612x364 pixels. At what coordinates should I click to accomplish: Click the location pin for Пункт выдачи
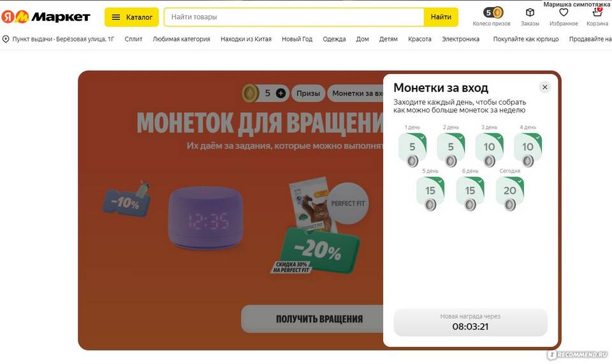click(x=6, y=39)
